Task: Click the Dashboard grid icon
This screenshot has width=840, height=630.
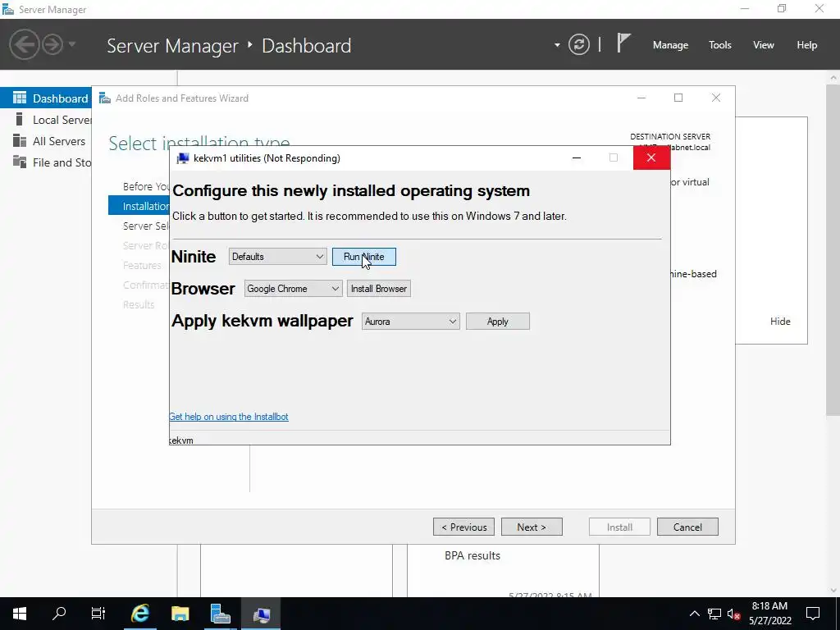Action: point(20,98)
